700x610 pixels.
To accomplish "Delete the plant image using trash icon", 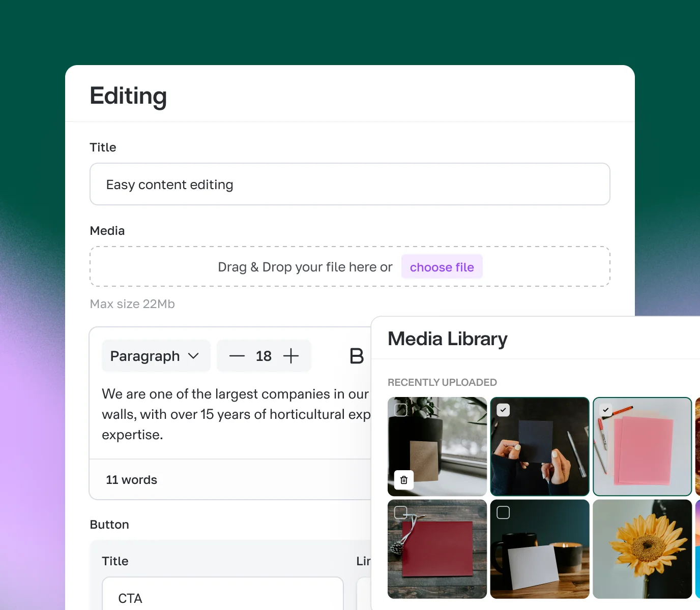I will [403, 480].
